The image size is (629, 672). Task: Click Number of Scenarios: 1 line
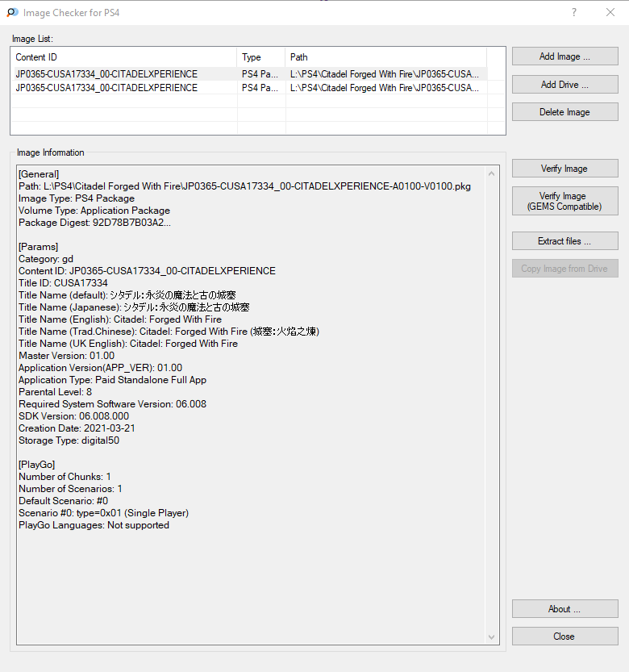tap(70, 489)
